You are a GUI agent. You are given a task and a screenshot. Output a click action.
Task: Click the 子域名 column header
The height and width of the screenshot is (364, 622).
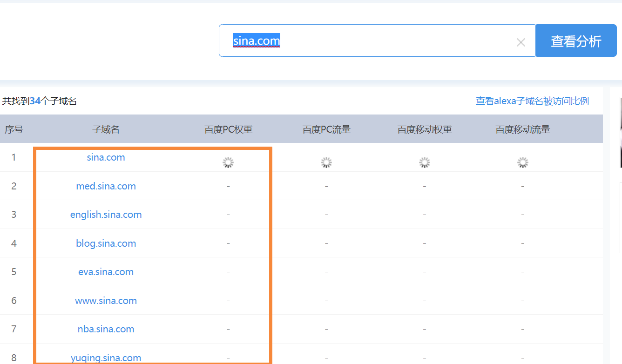coord(106,129)
